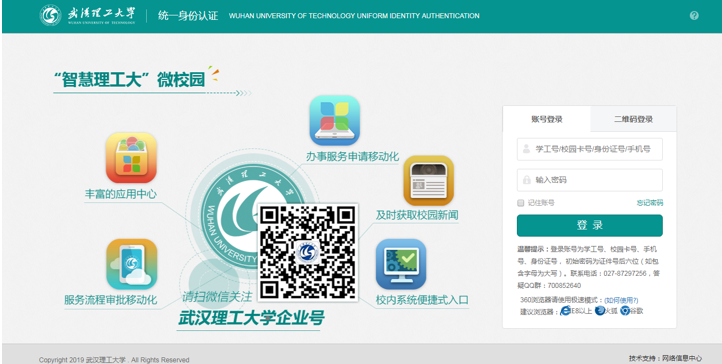
Task: Click the 办事服务申请移动化 tablet icon
Action: point(334,121)
